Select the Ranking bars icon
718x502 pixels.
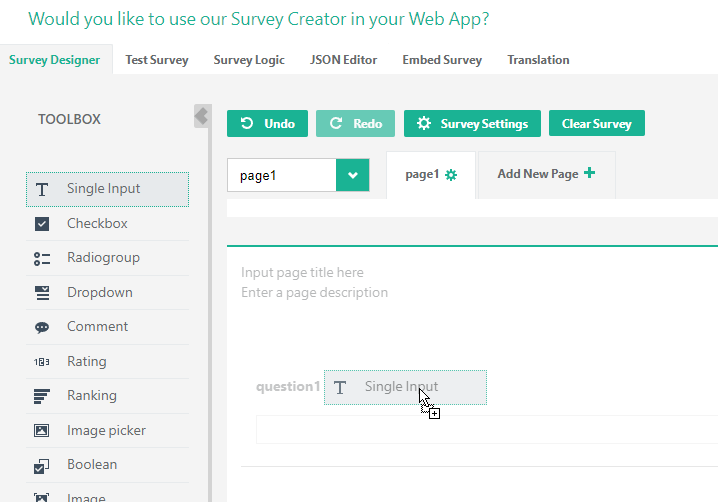pyautogui.click(x=42, y=396)
